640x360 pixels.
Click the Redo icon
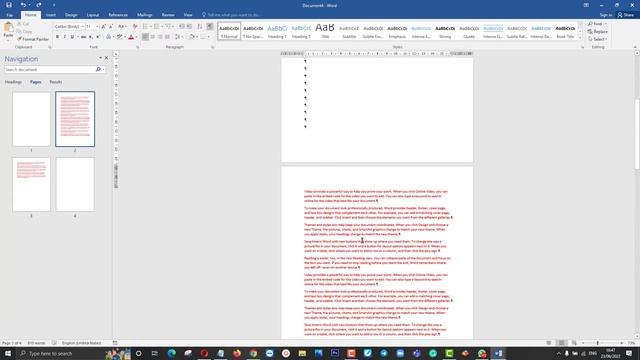coord(39,5)
